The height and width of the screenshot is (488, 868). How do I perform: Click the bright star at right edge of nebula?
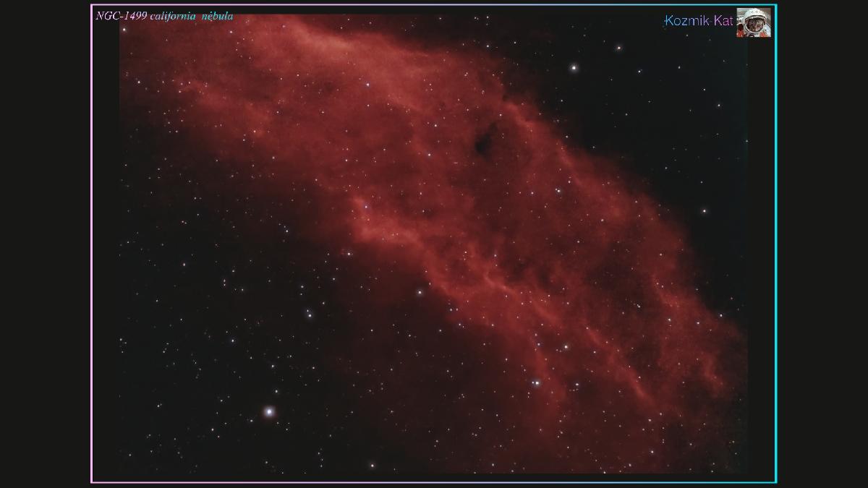point(704,211)
